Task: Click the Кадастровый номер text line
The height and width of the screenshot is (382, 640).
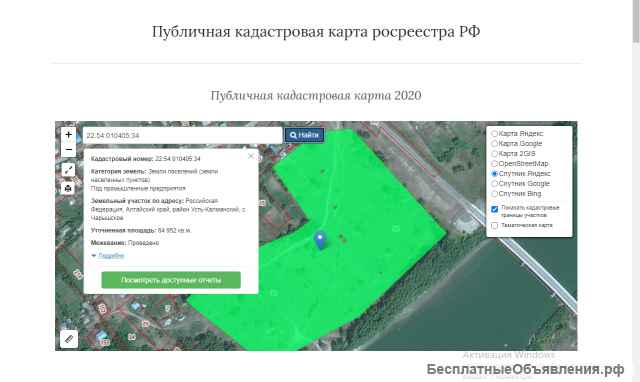Action: [146, 159]
